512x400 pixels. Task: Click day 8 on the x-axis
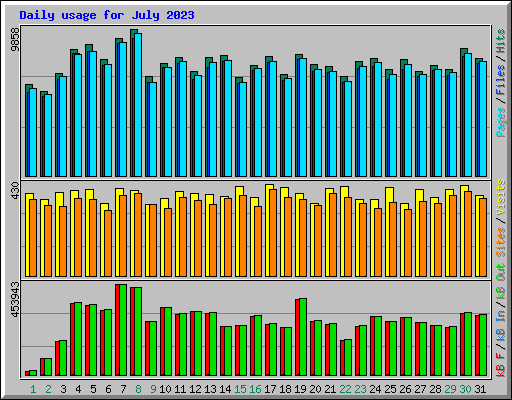tap(138, 389)
